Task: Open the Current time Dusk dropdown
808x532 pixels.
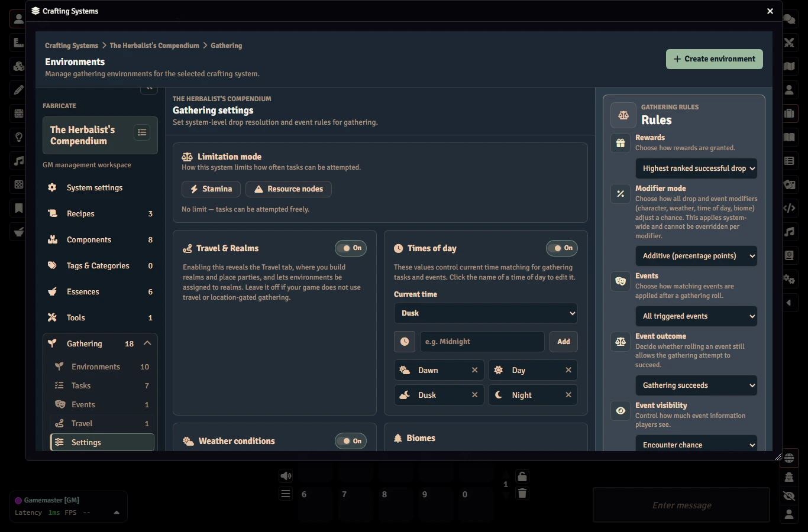Action: point(486,313)
